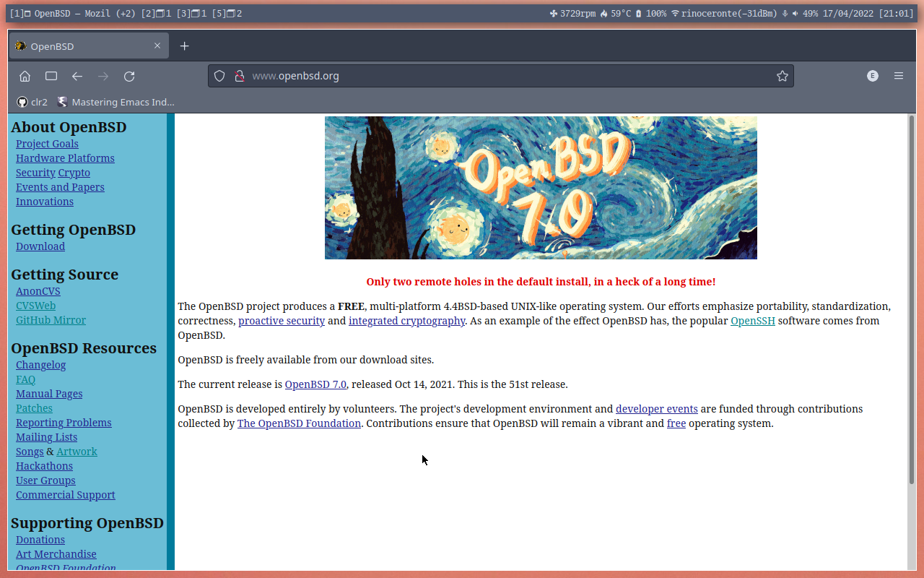Open The OpenBSD Foundation link
This screenshot has width=924, height=578.
(x=299, y=423)
